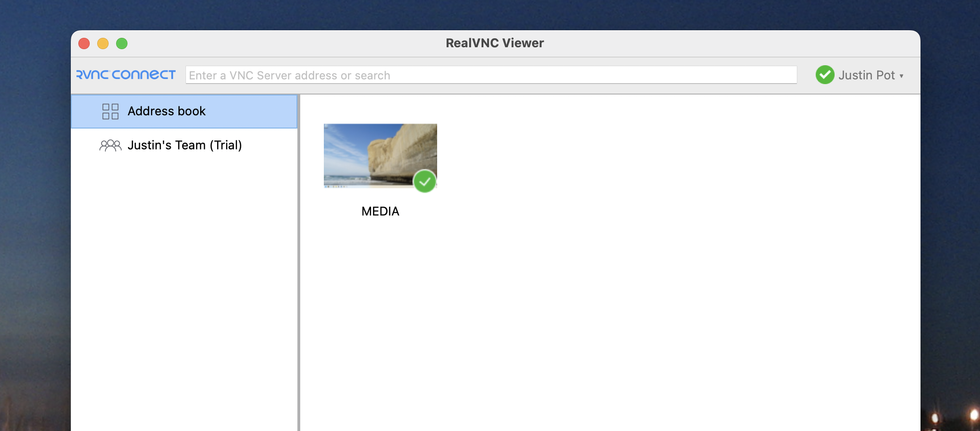Click the green signed-in checkmark icon
Image resolution: width=980 pixels, height=431 pixels.
[825, 75]
